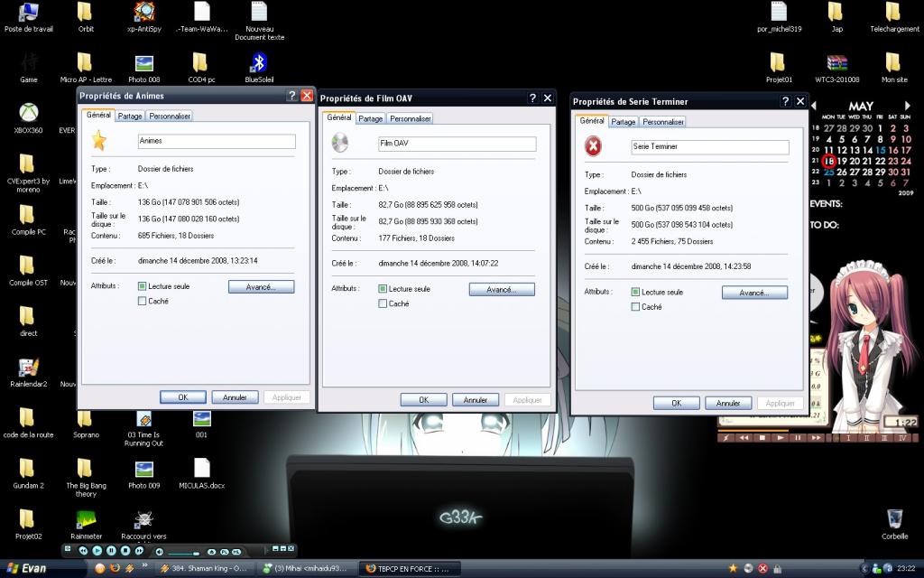Select circled day 18 in calendar
This screenshot has height=578, width=924.
pyautogui.click(x=829, y=161)
